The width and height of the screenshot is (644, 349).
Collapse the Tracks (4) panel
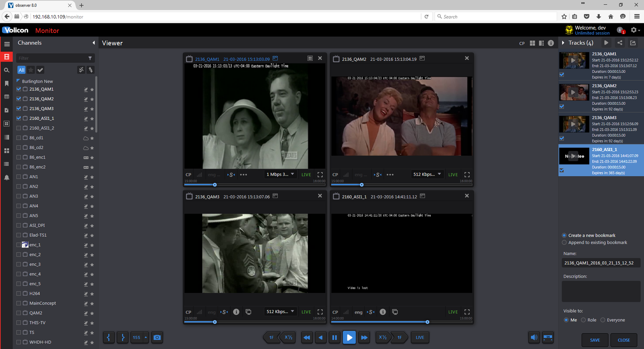click(563, 43)
